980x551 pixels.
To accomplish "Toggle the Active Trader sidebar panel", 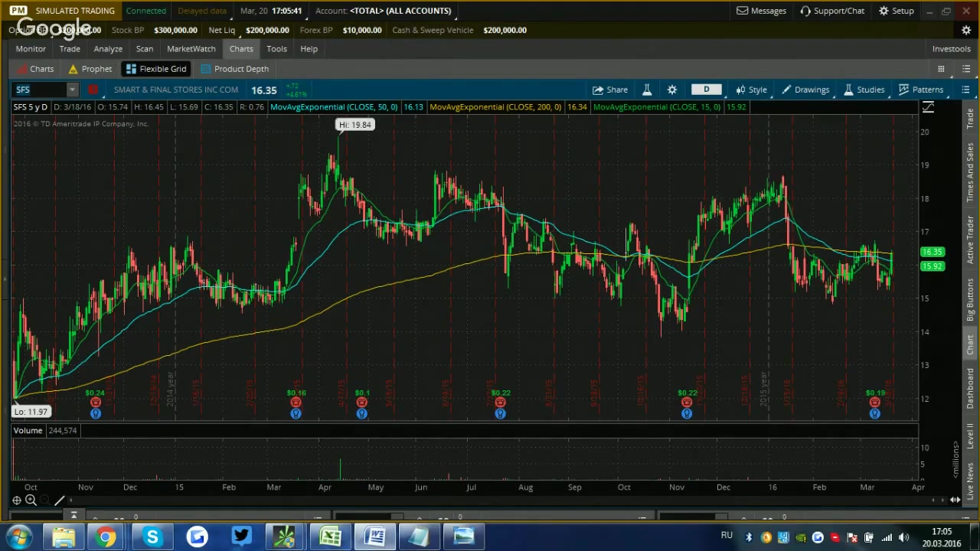I will [x=970, y=240].
